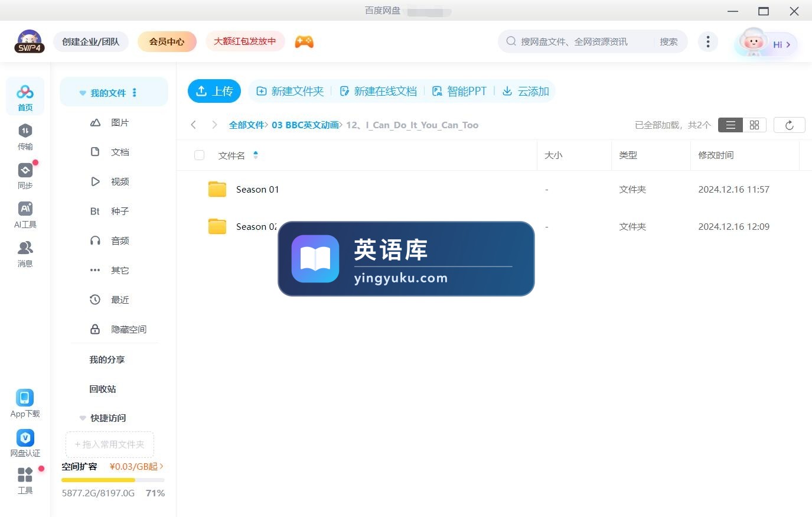Sort by 修改时间 column header
The image size is (812, 517).
coord(716,155)
